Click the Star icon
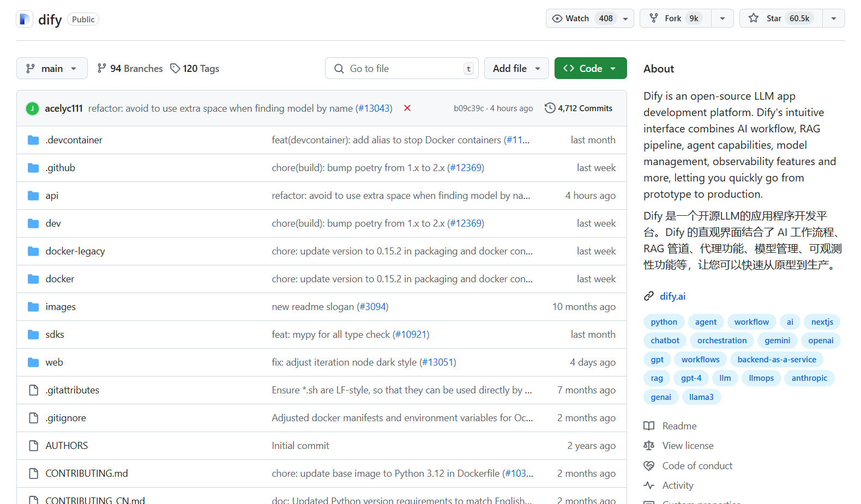 (x=754, y=19)
